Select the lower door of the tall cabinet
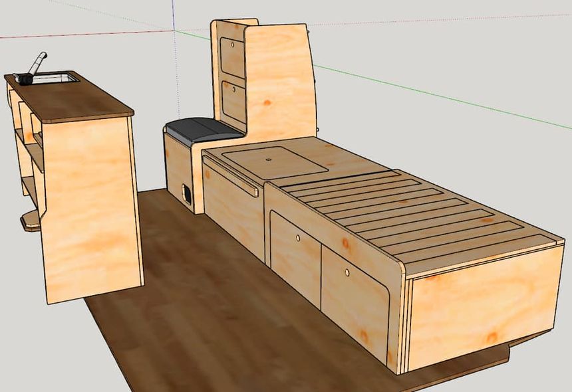This screenshot has width=572, height=392. point(233,102)
